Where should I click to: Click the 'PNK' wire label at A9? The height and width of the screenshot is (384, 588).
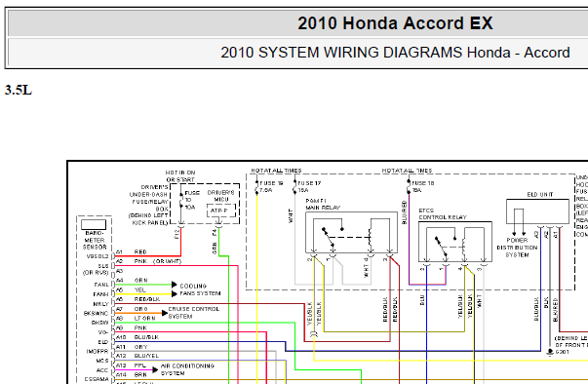pos(140,327)
